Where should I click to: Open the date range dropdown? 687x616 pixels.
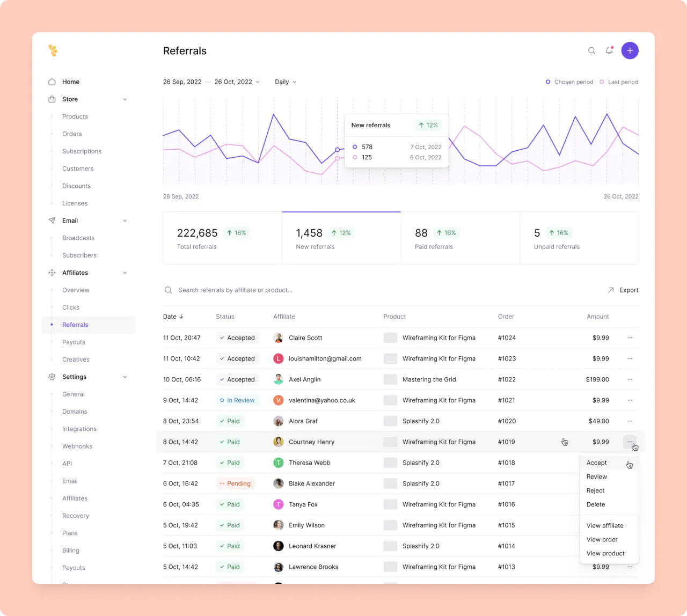click(211, 82)
